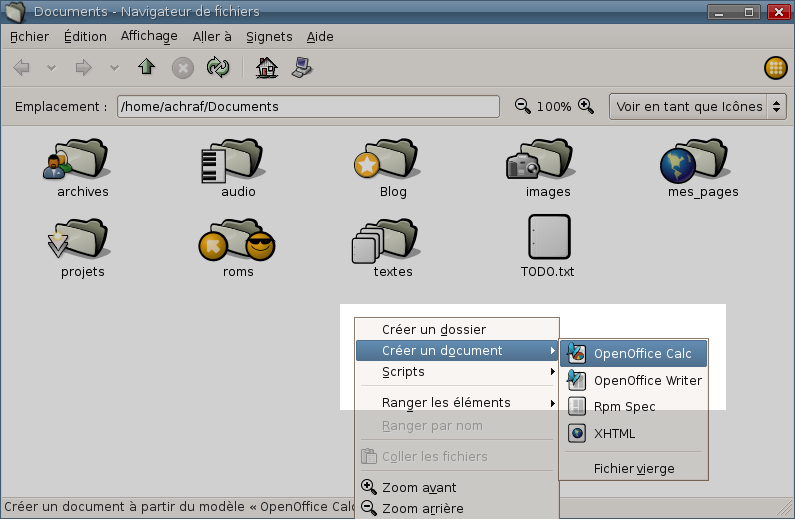795x519 pixels.
Task: Go to the Home folder icon
Action: 266,67
